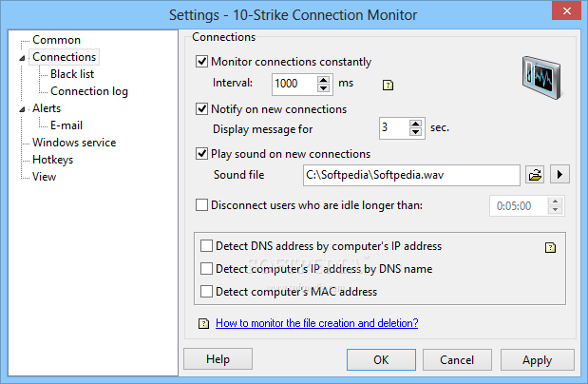Screen dimensions: 588x384
Task: Click the Apply button
Action: [537, 359]
